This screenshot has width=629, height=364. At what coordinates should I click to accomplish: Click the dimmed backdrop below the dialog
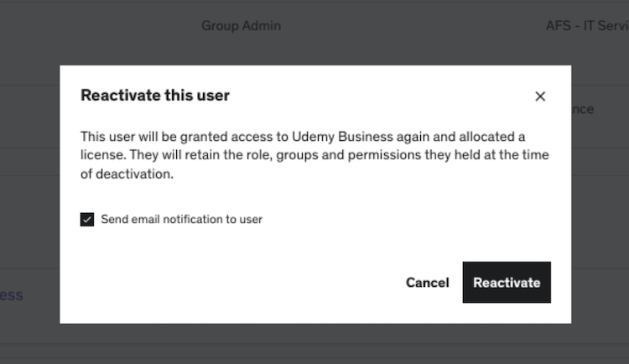click(314, 344)
